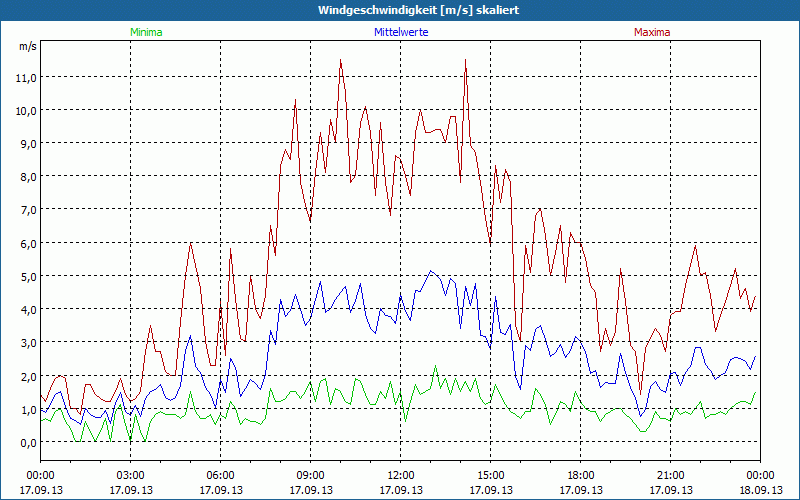Select the Mittelwerte legend label
The height and width of the screenshot is (500, 800).
click(x=400, y=32)
